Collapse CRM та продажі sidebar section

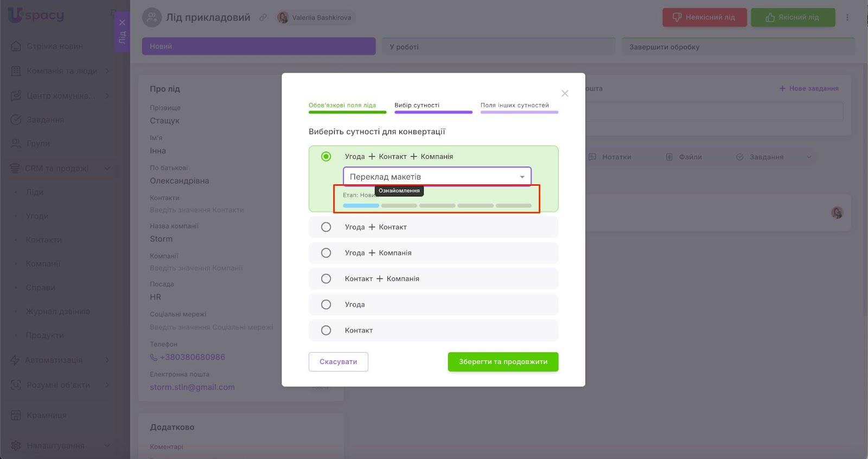60,168
